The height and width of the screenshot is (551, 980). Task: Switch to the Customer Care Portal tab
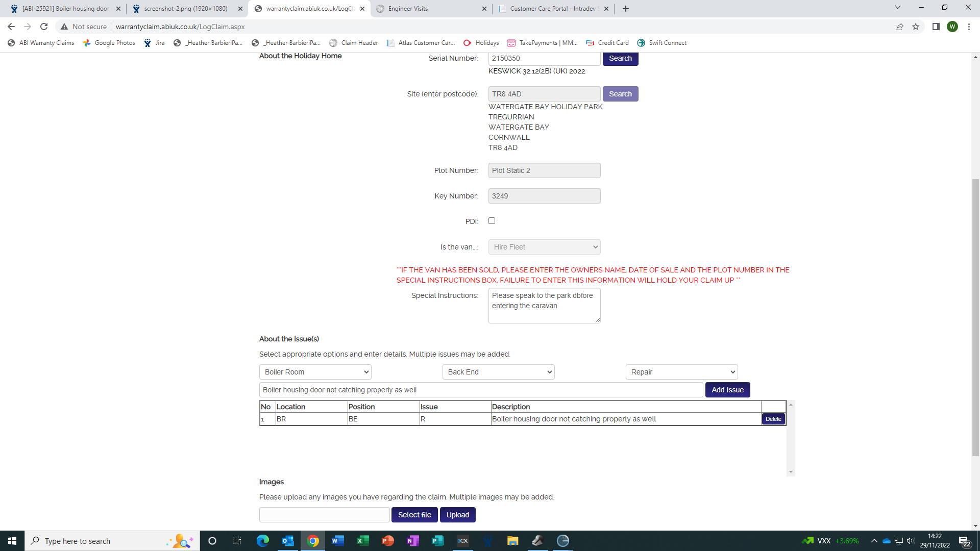(551, 9)
